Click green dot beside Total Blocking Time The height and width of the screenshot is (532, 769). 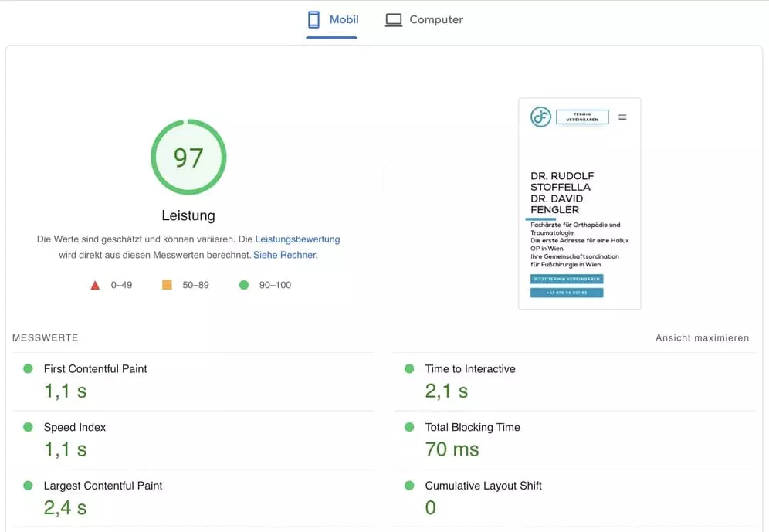click(409, 427)
